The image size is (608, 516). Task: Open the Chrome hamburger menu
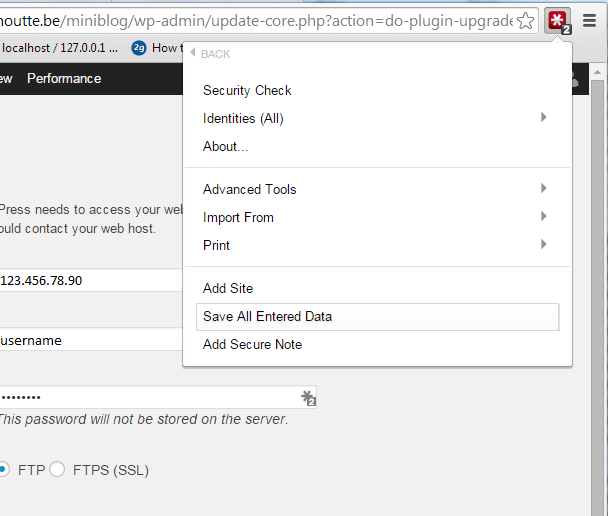click(589, 20)
